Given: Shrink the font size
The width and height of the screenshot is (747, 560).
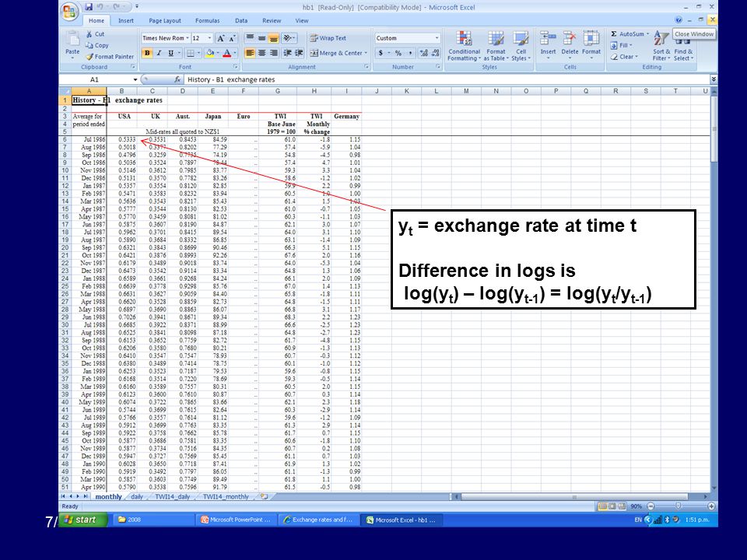Looking at the screenshot, I should pyautogui.click(x=233, y=38).
